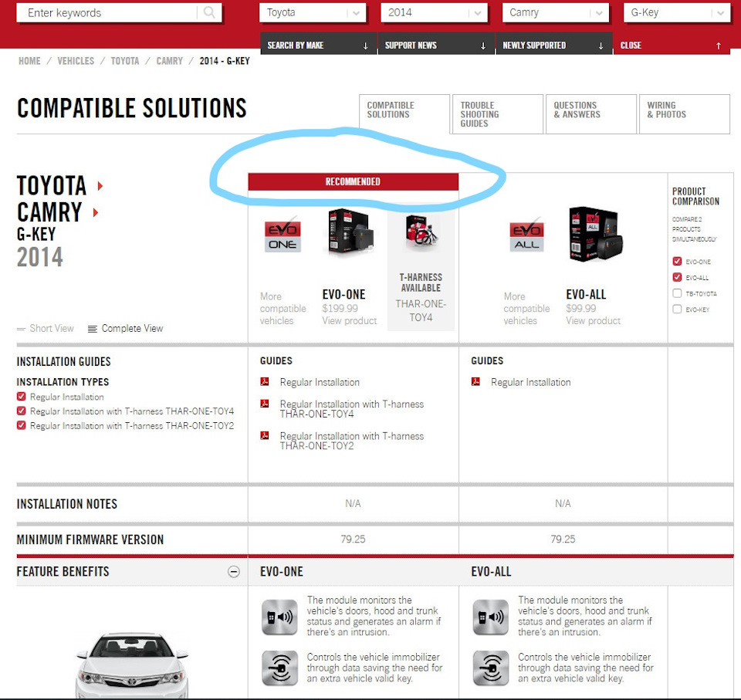Expand the Newly Supported menu

(554, 45)
